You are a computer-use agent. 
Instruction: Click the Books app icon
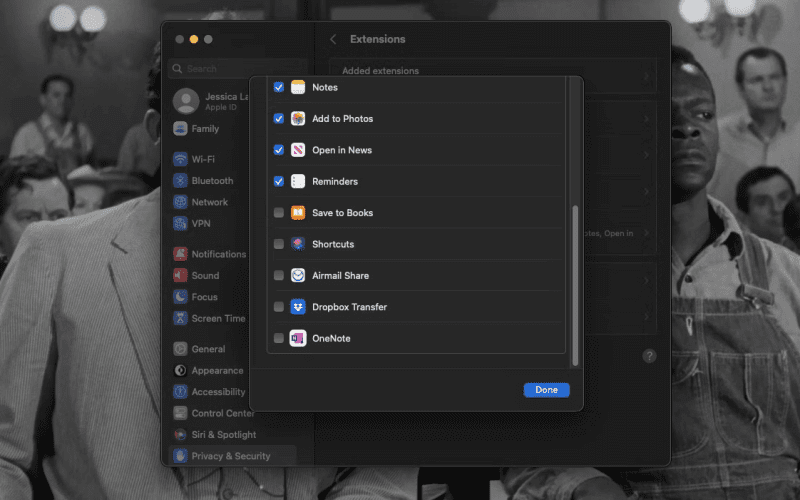click(x=298, y=213)
